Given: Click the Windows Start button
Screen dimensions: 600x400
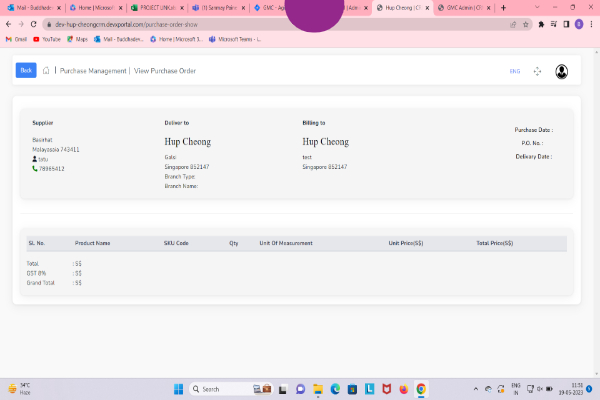Looking at the screenshot, I should point(178,389).
